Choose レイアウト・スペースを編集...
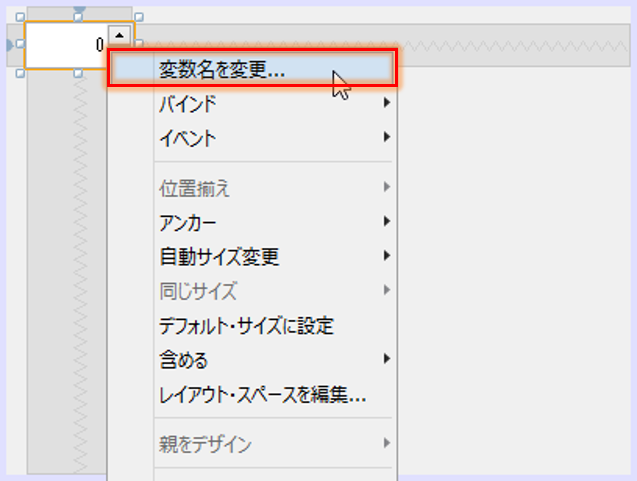This screenshot has height=481, width=637. click(x=252, y=394)
